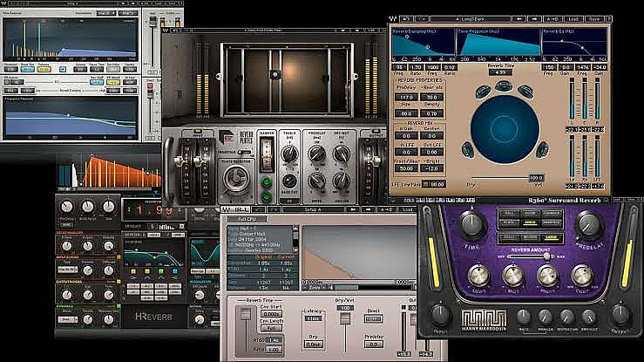Select rear-right speaker icon in R360

point(543,149)
